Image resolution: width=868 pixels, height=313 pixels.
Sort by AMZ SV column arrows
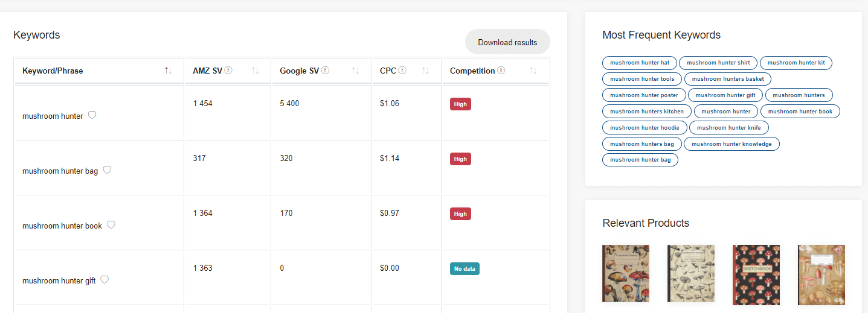(x=256, y=71)
